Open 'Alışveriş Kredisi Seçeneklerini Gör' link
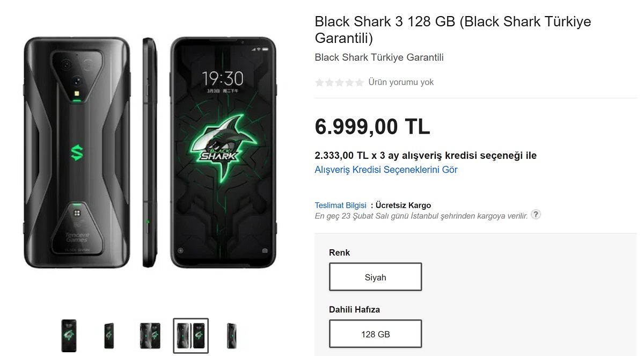This screenshot has width=644, height=356. [386, 170]
